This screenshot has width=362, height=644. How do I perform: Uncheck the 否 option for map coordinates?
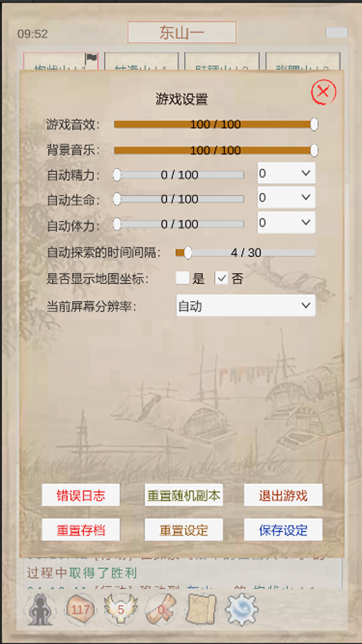[221, 277]
